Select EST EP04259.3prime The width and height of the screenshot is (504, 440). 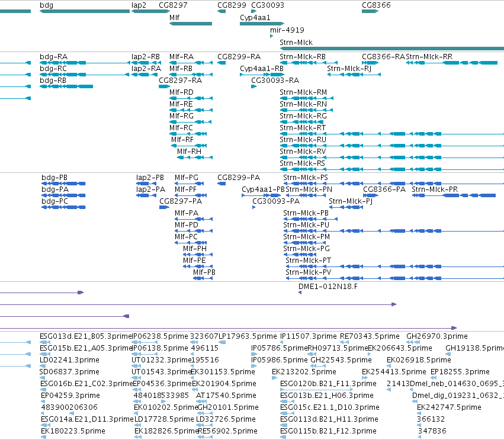(70, 396)
